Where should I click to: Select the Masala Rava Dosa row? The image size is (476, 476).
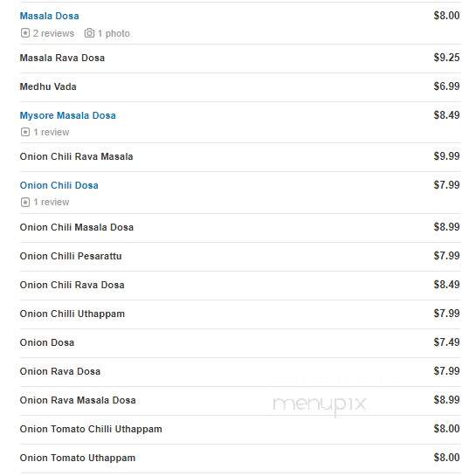pyautogui.click(x=240, y=58)
